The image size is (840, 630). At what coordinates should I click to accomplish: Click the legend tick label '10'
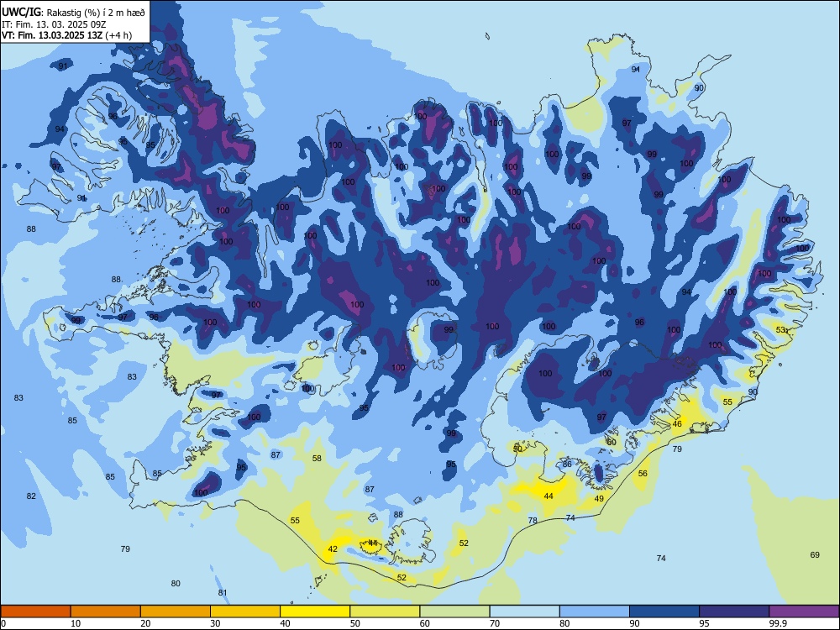pyautogui.click(x=76, y=623)
